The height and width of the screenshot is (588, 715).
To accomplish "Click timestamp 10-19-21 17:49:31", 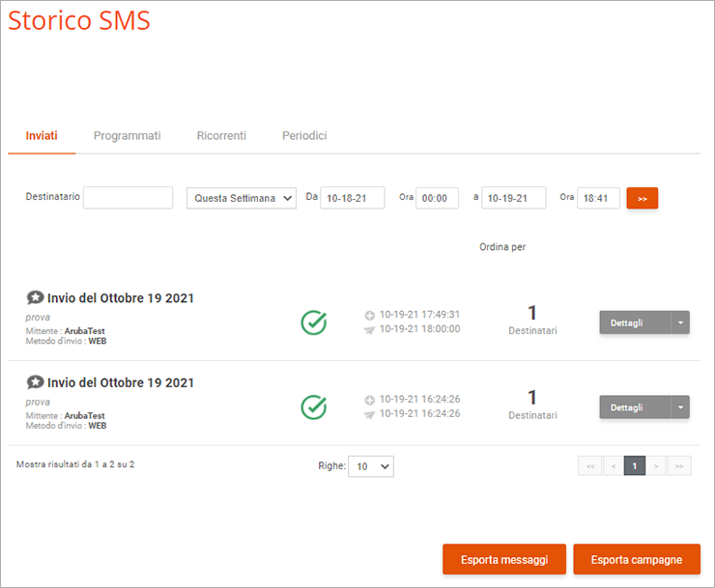I will 420,315.
